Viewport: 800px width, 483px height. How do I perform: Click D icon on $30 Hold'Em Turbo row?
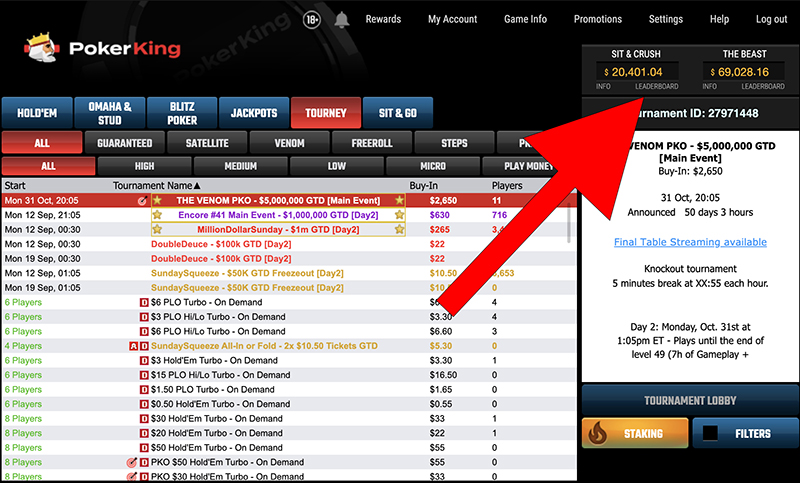(x=144, y=419)
